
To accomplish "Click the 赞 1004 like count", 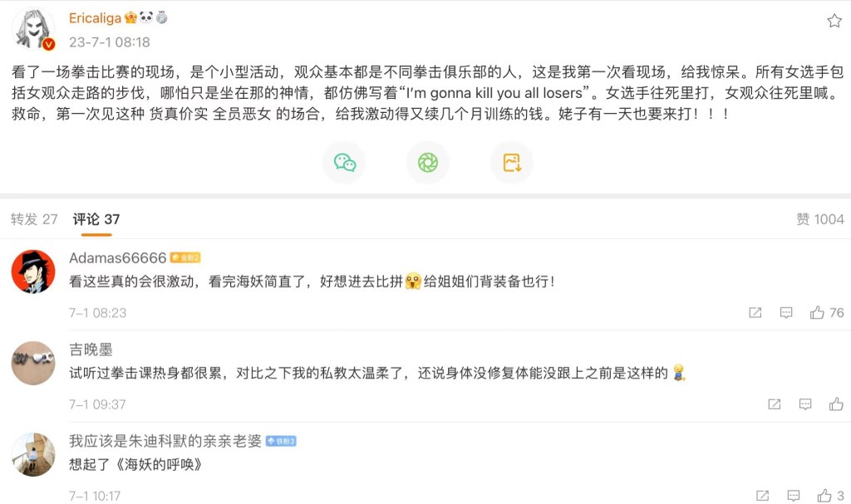I will point(819,219).
